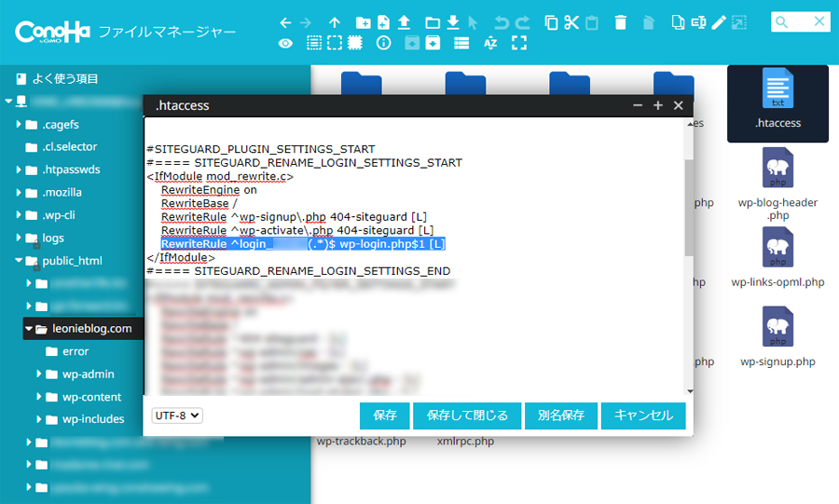Click the upload files icon
The height and width of the screenshot is (504, 839).
pyautogui.click(x=404, y=22)
